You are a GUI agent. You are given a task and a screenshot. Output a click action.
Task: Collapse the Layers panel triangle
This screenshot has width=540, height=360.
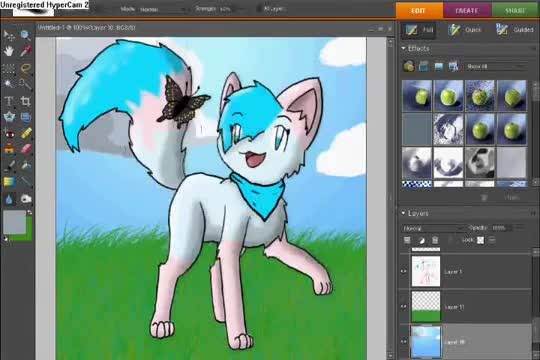click(x=403, y=213)
